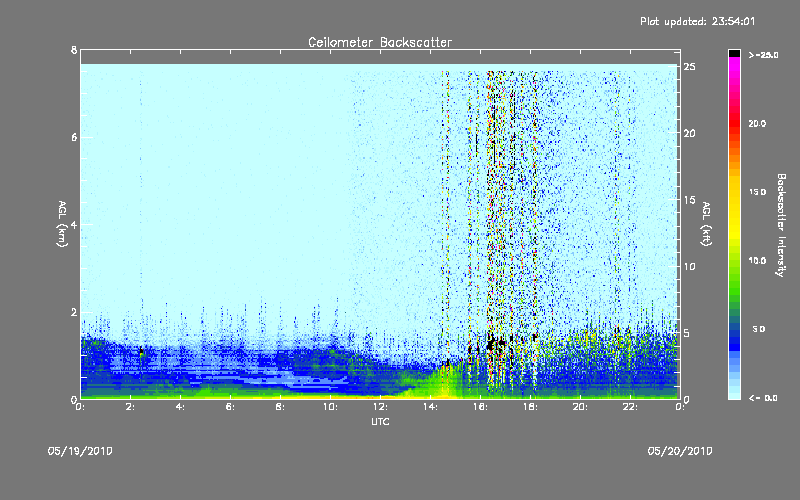The width and height of the screenshot is (800, 500).
Task: Click the "AGL (kft)" axis label
Action: pyautogui.click(x=707, y=224)
